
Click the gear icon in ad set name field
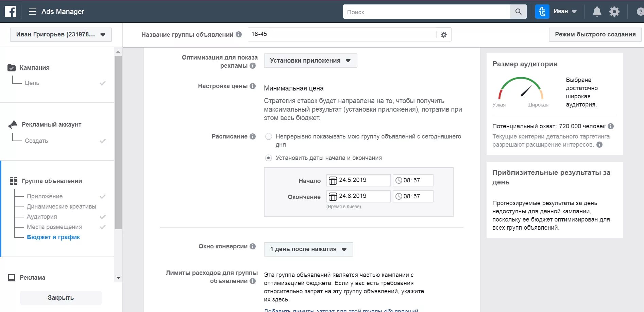(443, 34)
